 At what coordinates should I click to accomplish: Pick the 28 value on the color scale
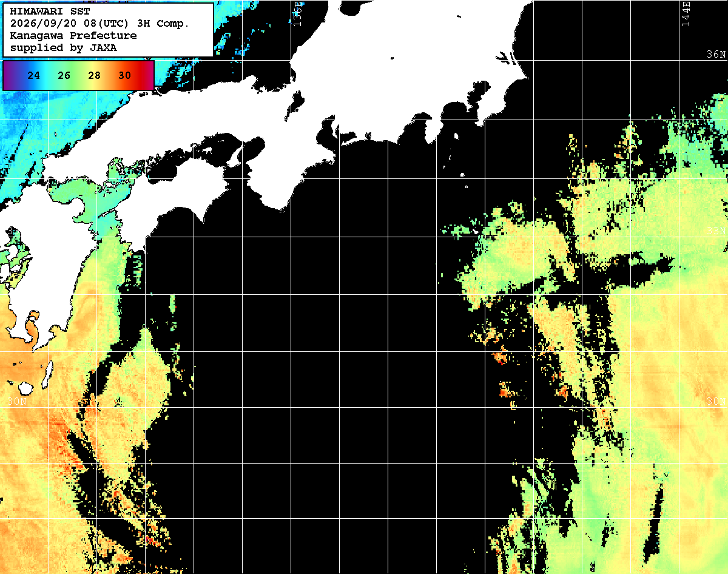click(x=94, y=76)
